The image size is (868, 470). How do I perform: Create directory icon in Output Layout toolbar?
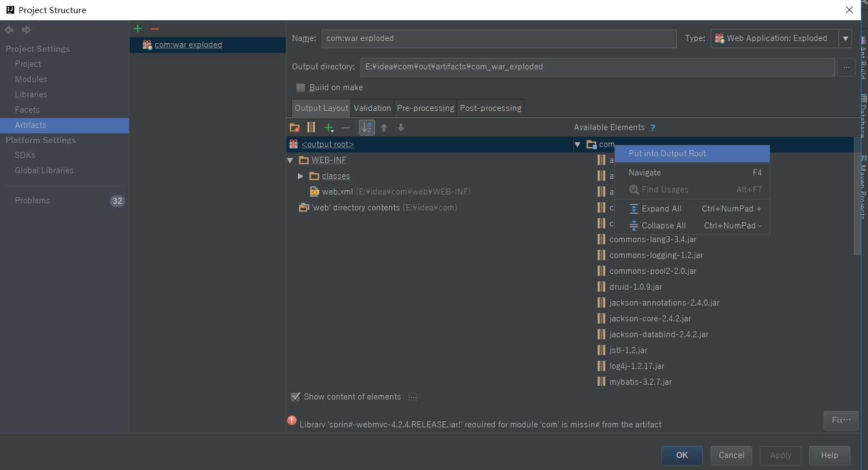(x=295, y=127)
